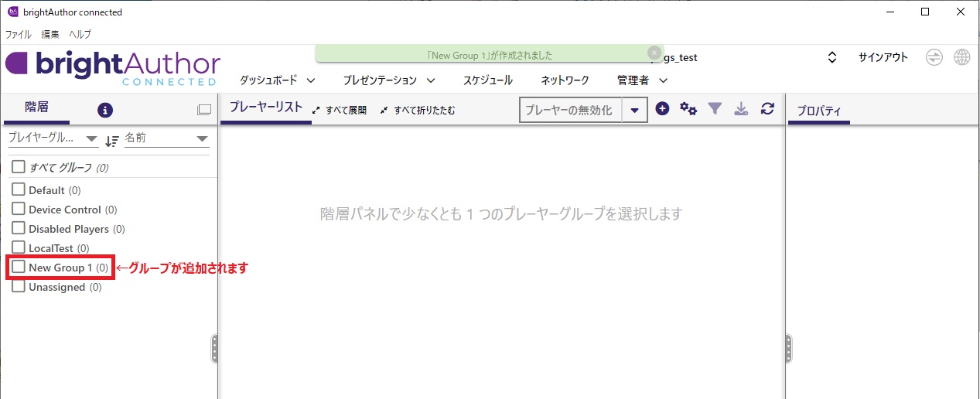Open the 管理者 menu
The image size is (980, 399).
coord(642,80)
